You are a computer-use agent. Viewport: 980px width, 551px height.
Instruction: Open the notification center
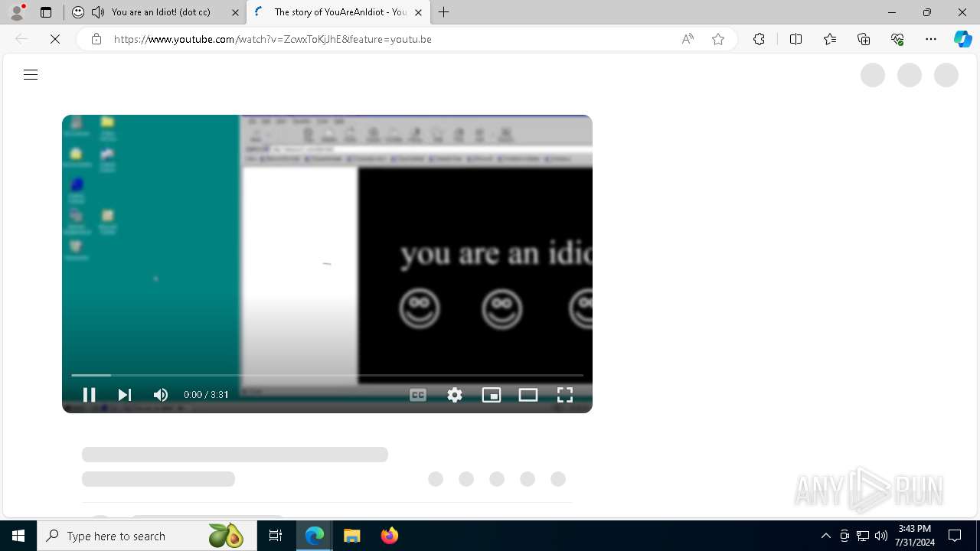click(955, 536)
